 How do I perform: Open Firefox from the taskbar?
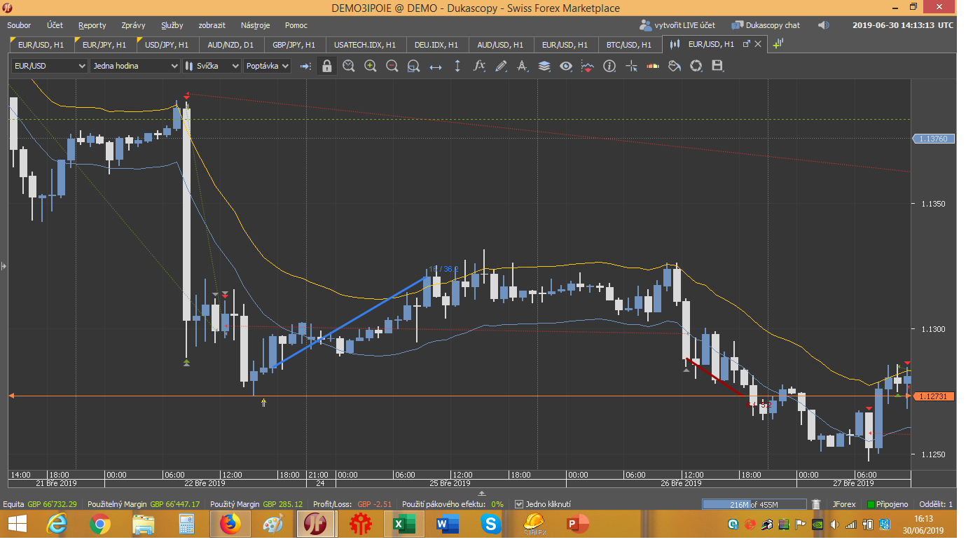tap(230, 524)
